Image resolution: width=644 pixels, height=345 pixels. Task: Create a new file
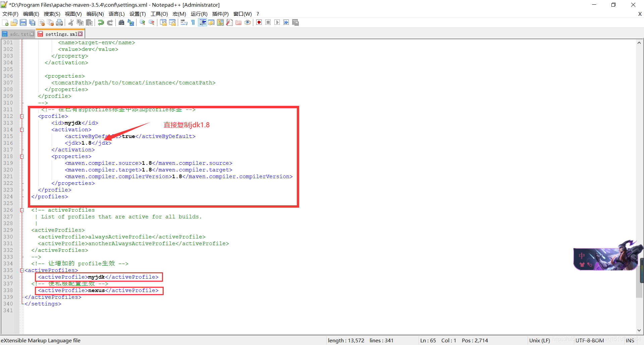[5, 22]
